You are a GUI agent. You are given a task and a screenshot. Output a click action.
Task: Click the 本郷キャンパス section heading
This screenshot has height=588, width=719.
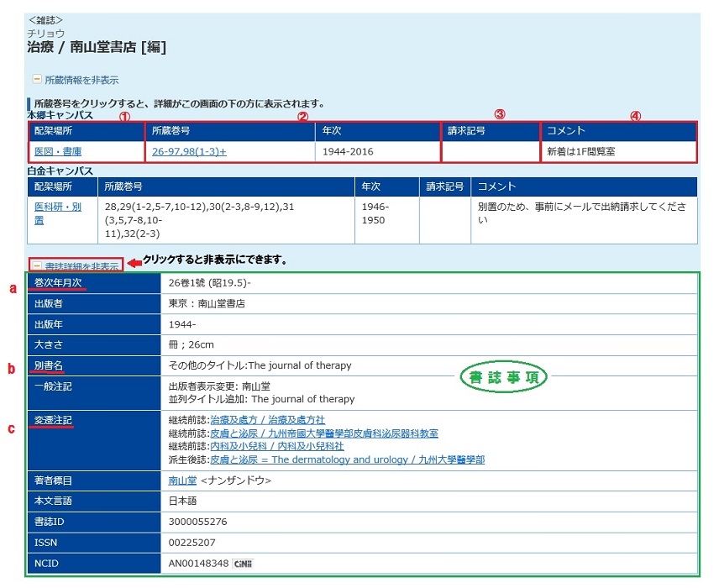coord(60,115)
